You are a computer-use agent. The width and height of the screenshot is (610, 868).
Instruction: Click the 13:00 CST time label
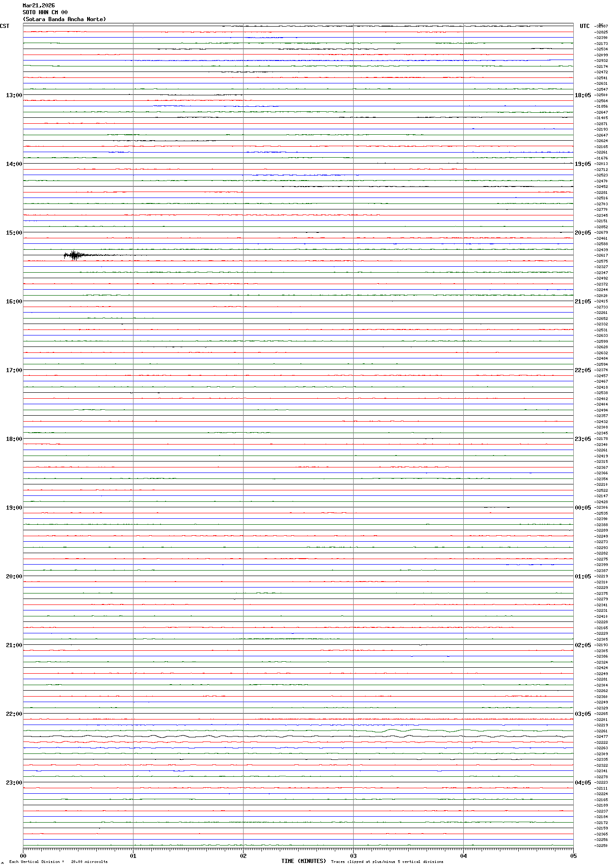(x=14, y=95)
